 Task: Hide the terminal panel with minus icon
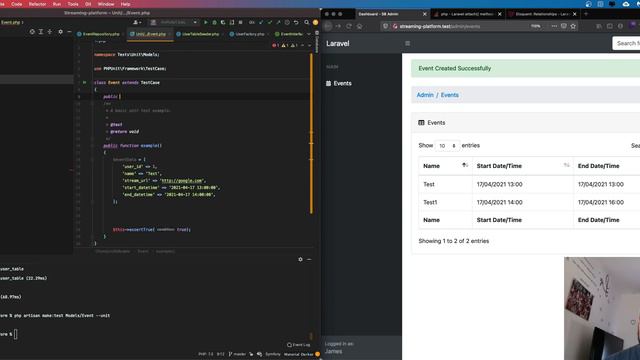coord(309,259)
